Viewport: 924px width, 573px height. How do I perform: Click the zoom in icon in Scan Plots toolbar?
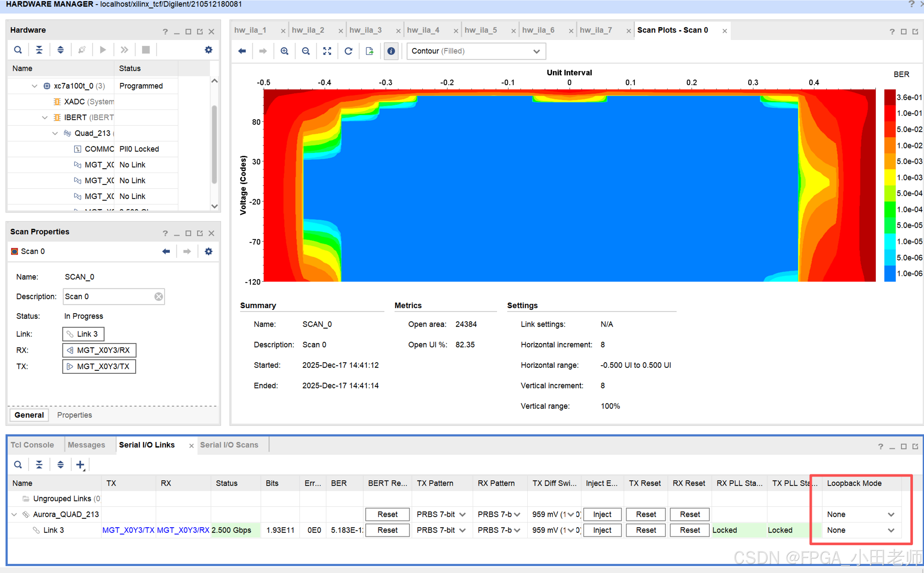pyautogui.click(x=284, y=51)
